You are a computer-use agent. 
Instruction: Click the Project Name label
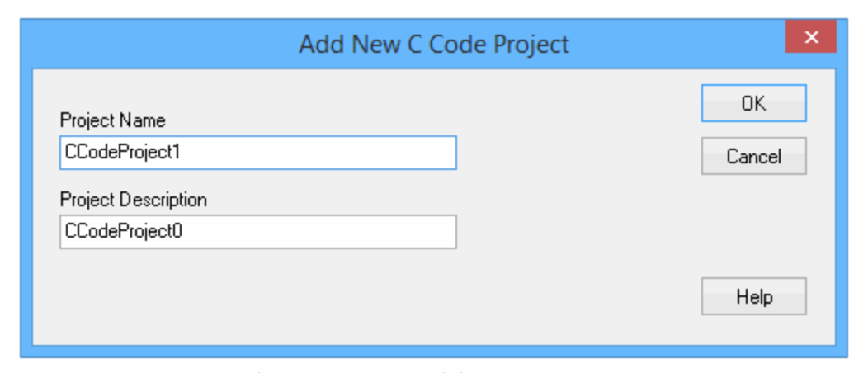(112, 120)
